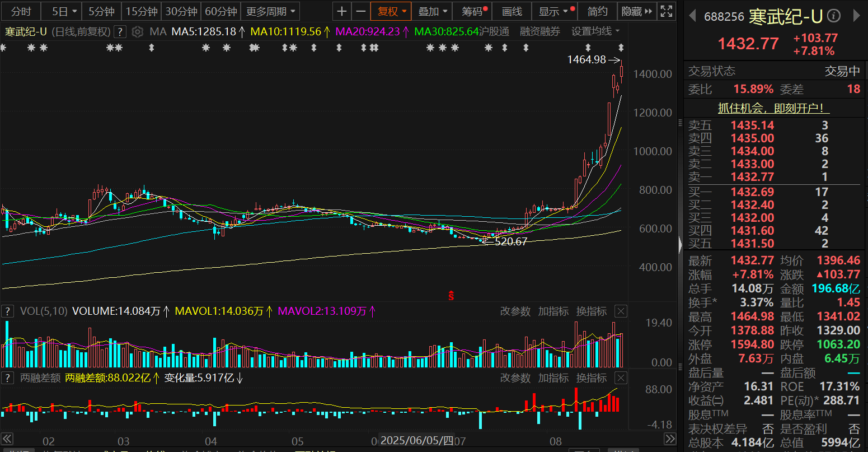Click the help question mark beside 寒武纪-U title
The image size is (868, 452).
pyautogui.click(x=120, y=32)
